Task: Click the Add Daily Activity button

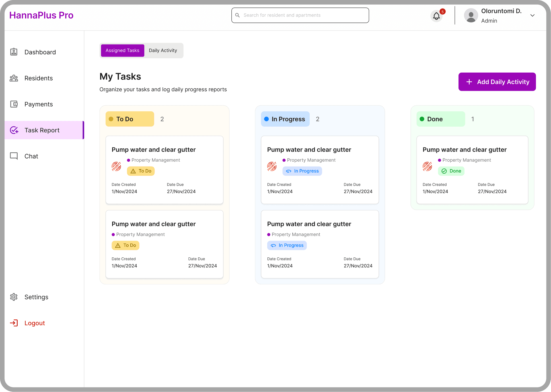Action: 497,82
